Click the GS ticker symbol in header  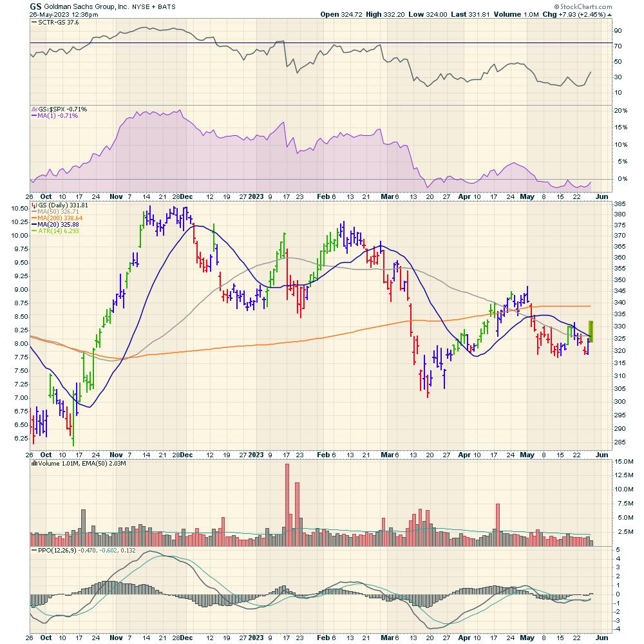click(35, 5)
